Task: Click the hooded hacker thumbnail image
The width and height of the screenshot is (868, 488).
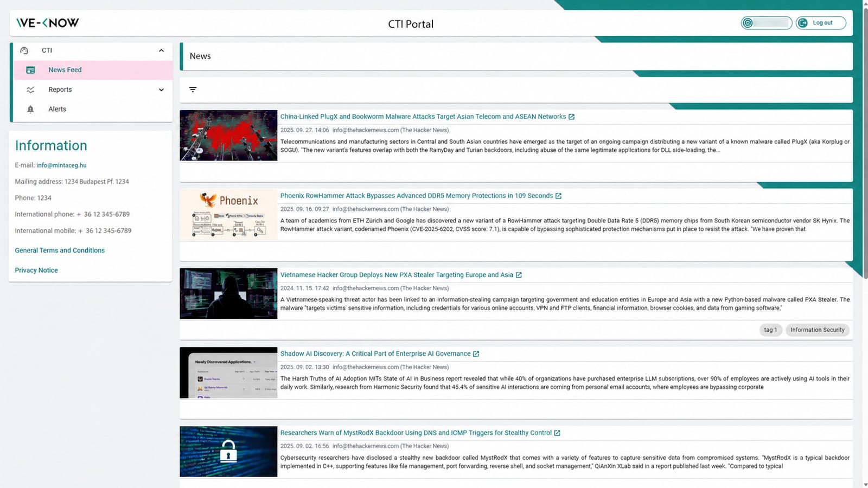Action: point(228,293)
